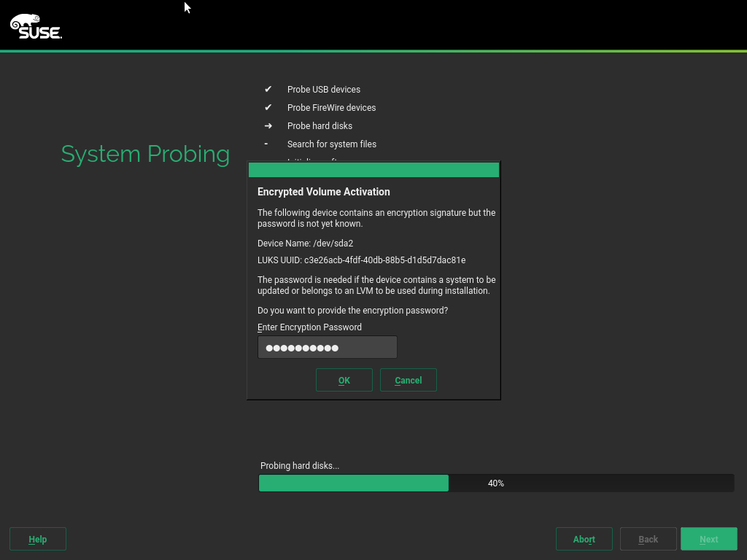The width and height of the screenshot is (747, 560).
Task: Click the SUSE logo in the header
Action: 36,26
